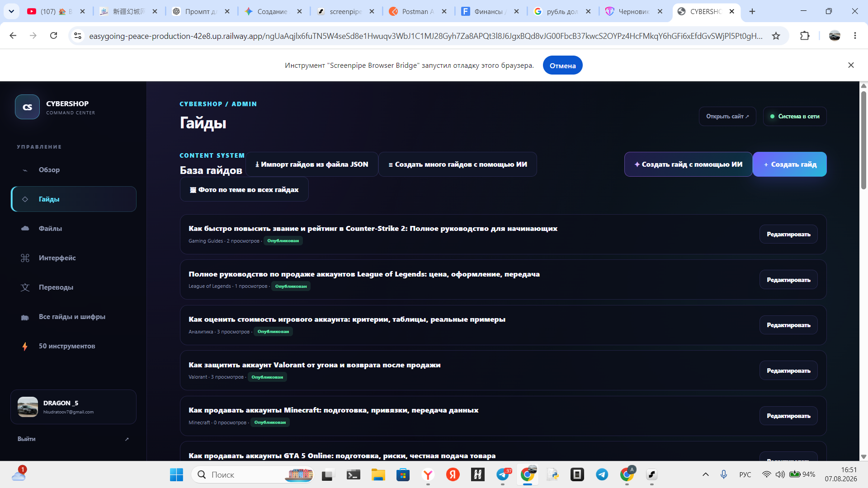Edit the Valorant account protection guide
This screenshot has width=868, height=488.
tap(788, 371)
